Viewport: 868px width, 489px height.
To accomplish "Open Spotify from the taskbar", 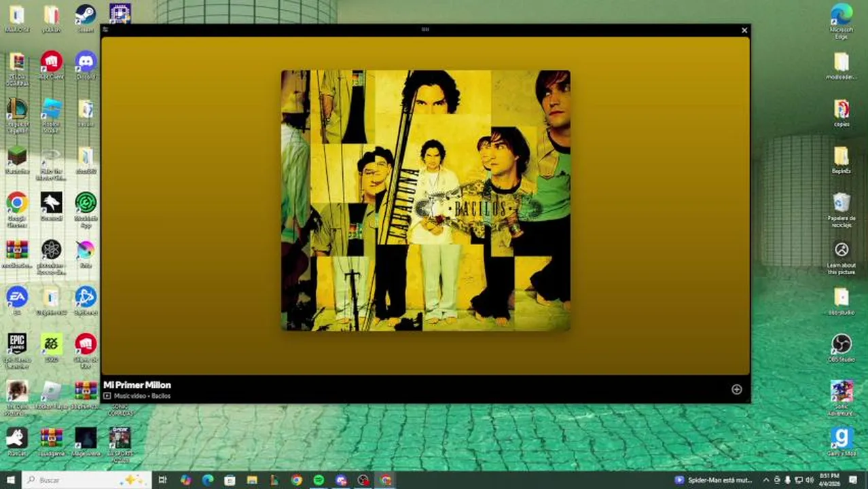I will coord(319,480).
